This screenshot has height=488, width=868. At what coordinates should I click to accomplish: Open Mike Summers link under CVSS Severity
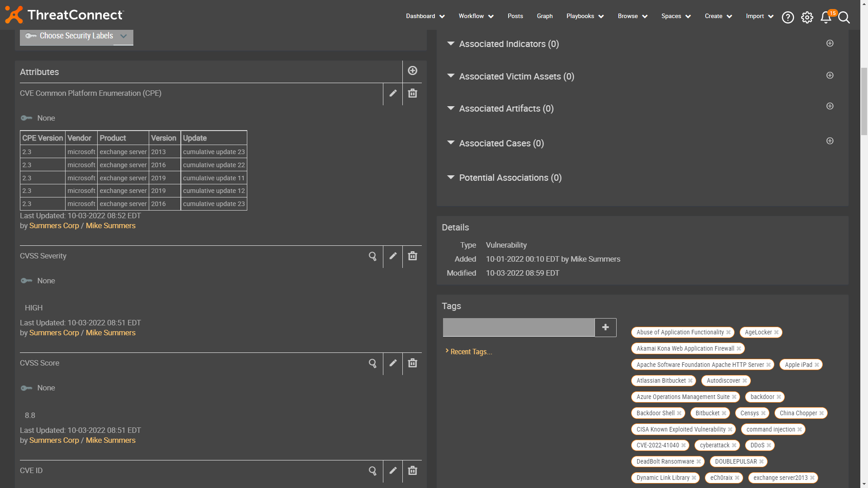coord(111,333)
